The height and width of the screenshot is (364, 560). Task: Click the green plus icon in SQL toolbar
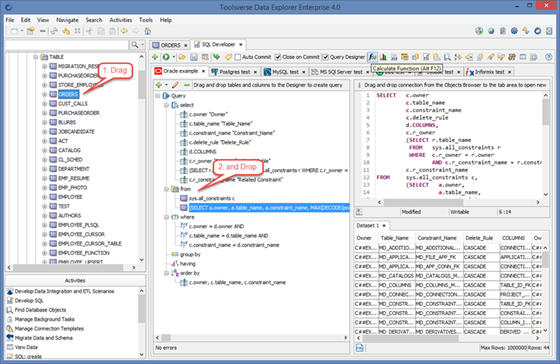tap(155, 57)
